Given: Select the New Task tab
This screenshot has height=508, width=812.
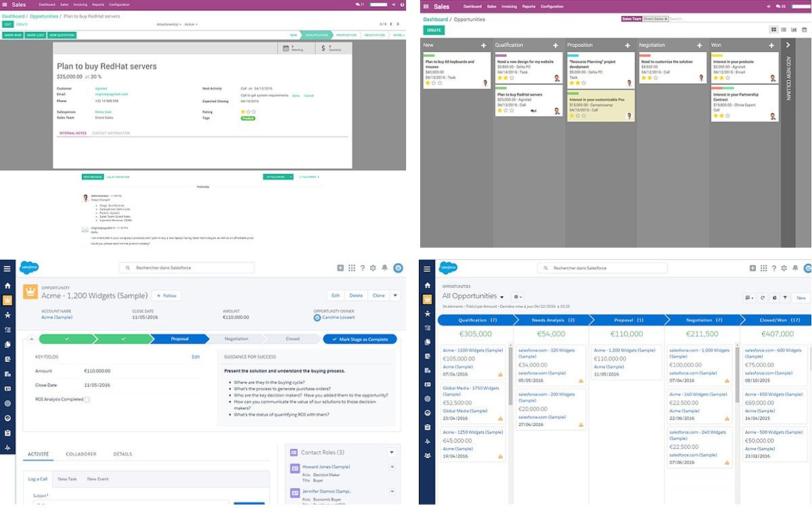Looking at the screenshot, I should coord(67,479).
